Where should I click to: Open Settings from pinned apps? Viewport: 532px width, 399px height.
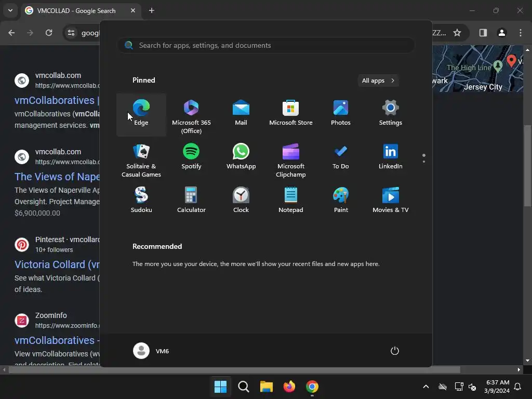tap(391, 115)
